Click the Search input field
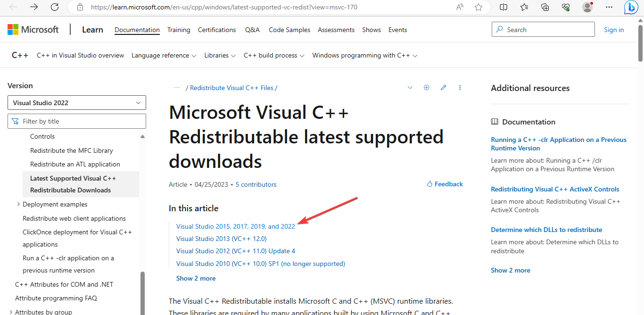 point(543,29)
